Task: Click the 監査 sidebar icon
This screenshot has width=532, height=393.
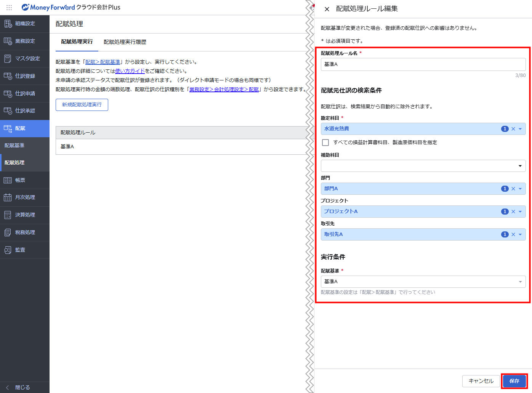Action: (8, 250)
